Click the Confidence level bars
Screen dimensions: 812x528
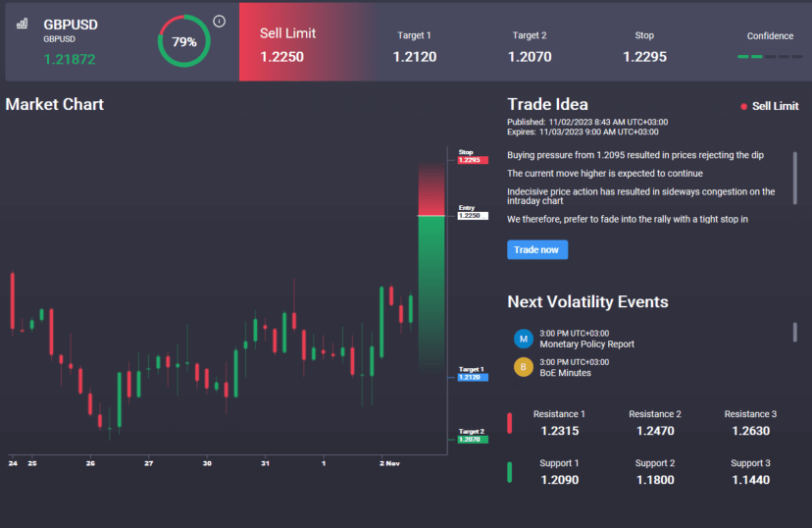pyautogui.click(x=770, y=57)
